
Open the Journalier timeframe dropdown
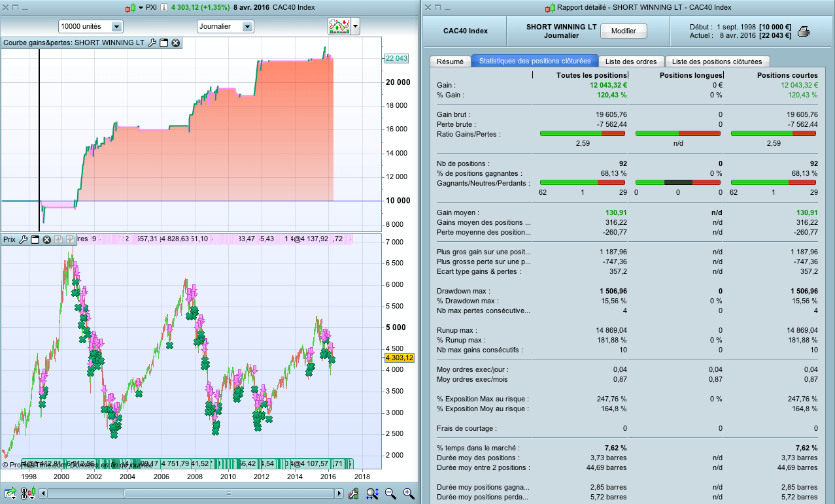[225, 27]
